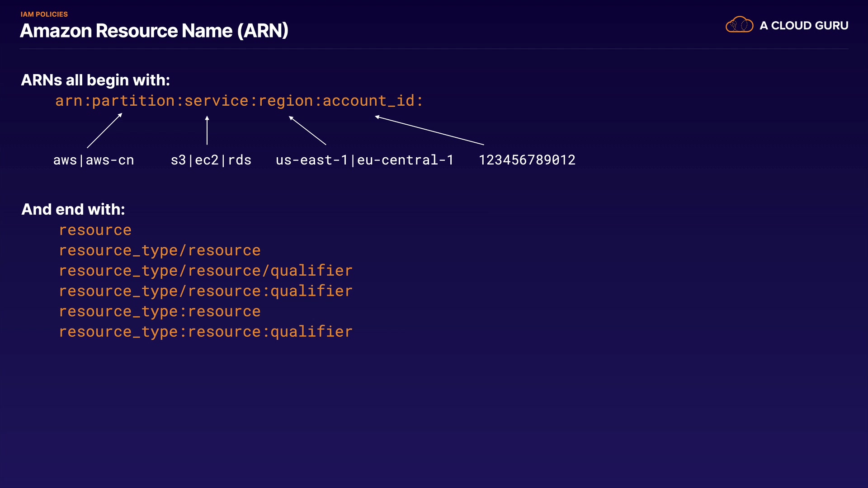Click the "ARNs all begin with:" heading
The width and height of the screenshot is (868, 488).
(x=95, y=80)
